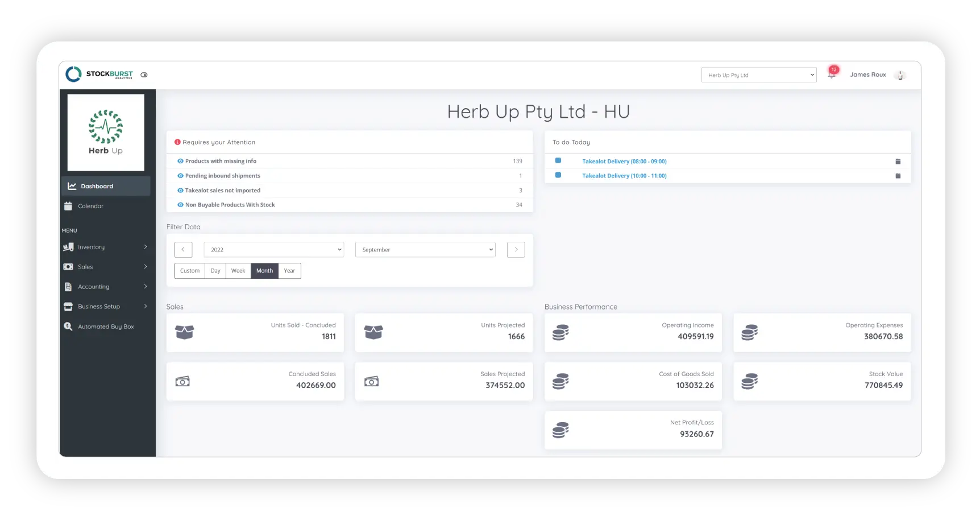This screenshot has height=520, width=980.
Task: Click the Sales money icon in sidebar
Action: point(68,267)
